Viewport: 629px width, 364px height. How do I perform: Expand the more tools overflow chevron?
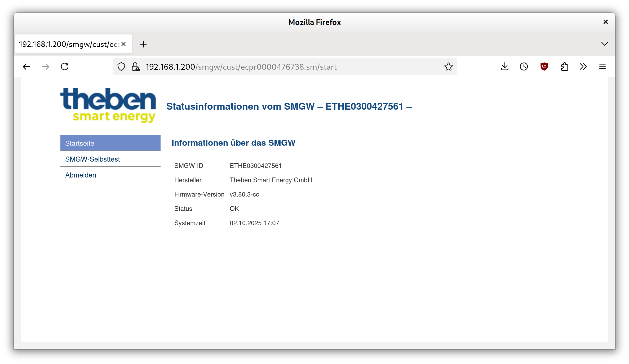pyautogui.click(x=583, y=66)
